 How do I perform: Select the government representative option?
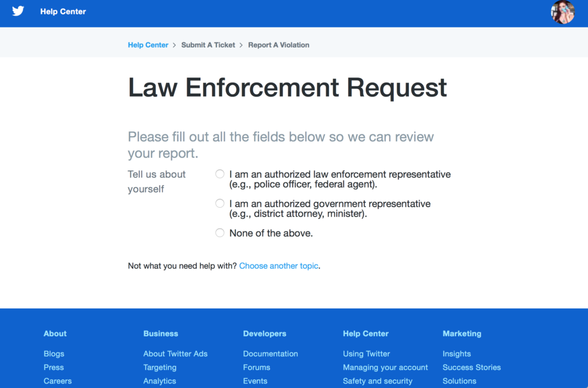point(219,203)
